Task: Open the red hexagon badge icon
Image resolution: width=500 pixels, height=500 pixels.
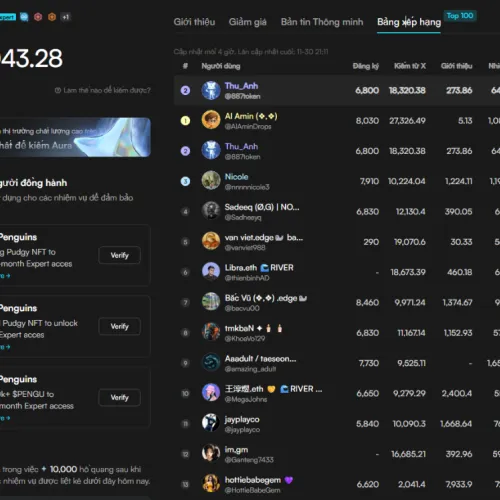Action: click(x=38, y=17)
